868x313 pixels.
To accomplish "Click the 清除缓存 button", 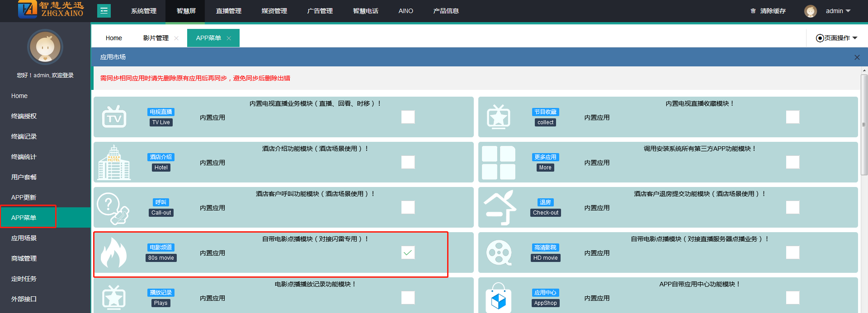I will [x=769, y=11].
